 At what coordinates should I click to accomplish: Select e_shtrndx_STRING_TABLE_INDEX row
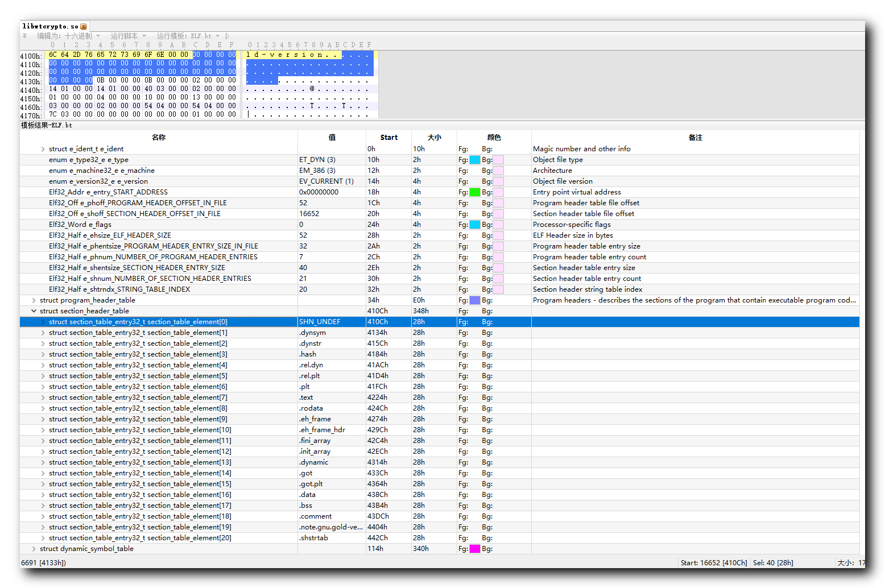pyautogui.click(x=440, y=289)
